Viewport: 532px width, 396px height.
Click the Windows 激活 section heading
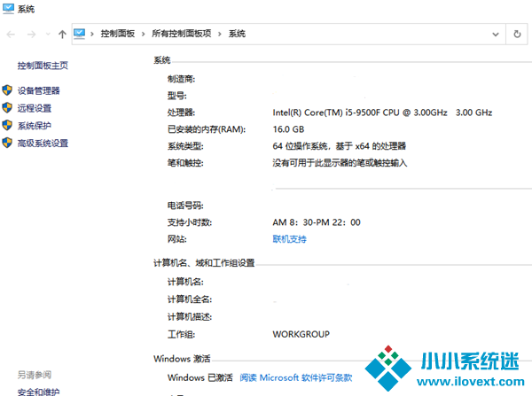(x=182, y=359)
